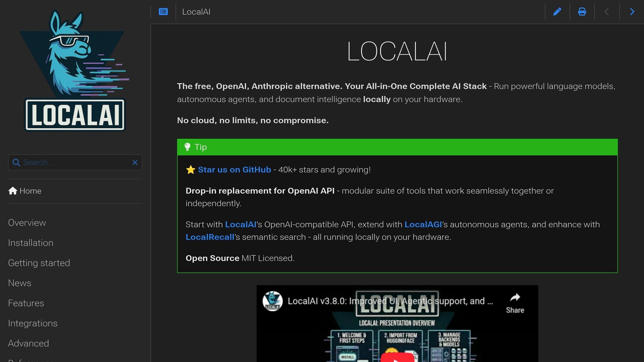Open the Overview sidebar entry
Viewport: 644px width, 362px height.
click(27, 223)
